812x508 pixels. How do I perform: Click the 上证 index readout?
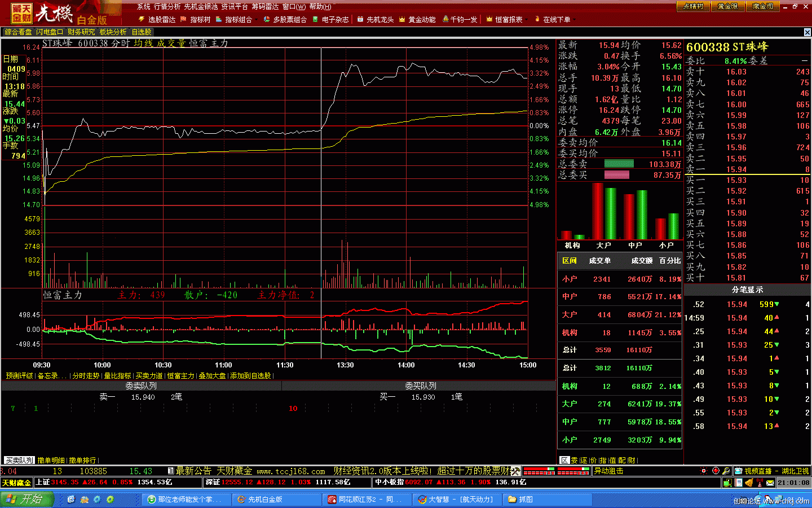pyautogui.click(x=118, y=483)
